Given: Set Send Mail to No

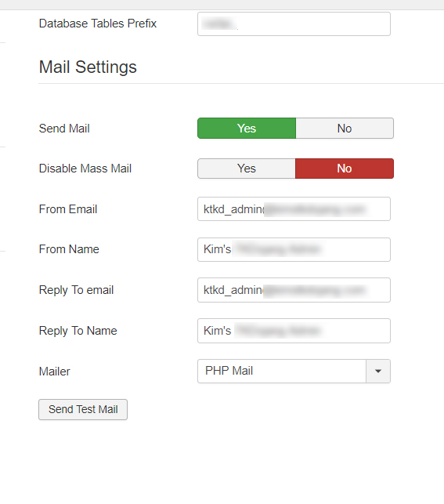Looking at the screenshot, I should [x=345, y=129].
